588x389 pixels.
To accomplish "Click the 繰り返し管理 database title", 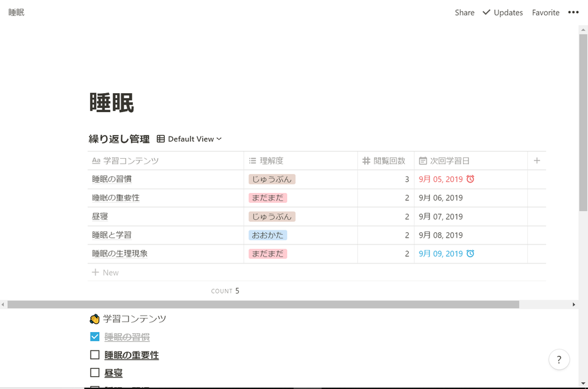I will [x=119, y=139].
